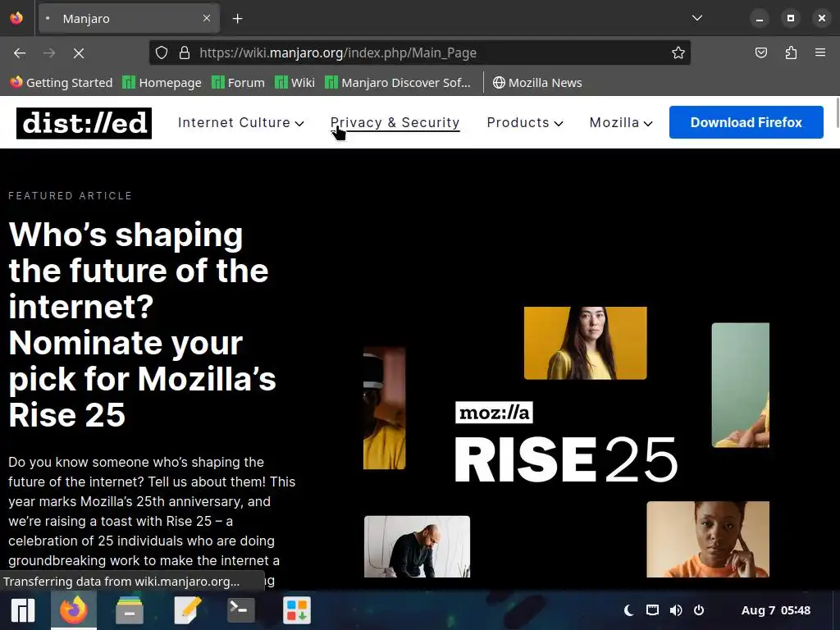Open Firefox application hamburger menu

(x=820, y=52)
